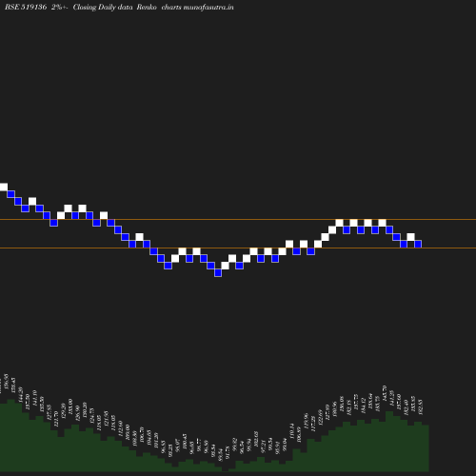Select the lowest blue Renko brick
The height and width of the screenshot is (476, 476).
point(218,272)
